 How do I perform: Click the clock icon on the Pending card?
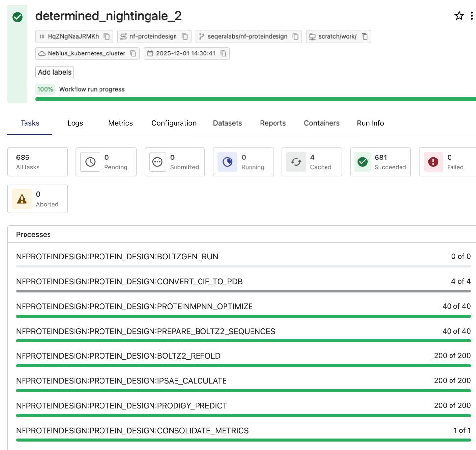[x=90, y=161]
